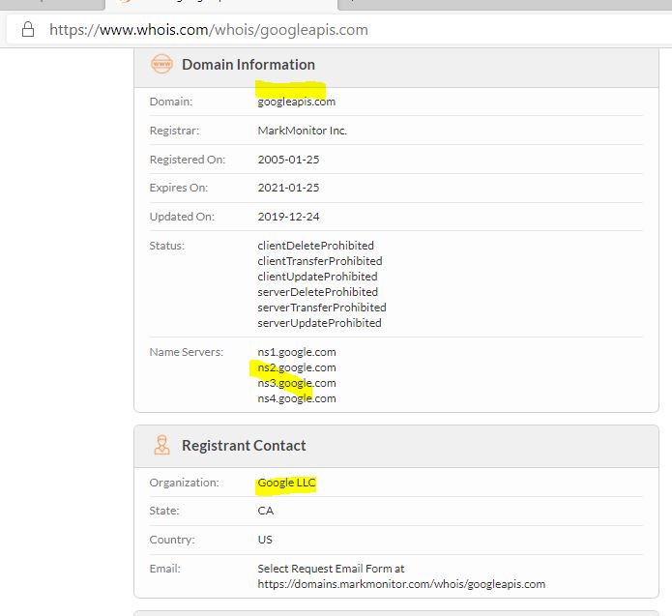The width and height of the screenshot is (672, 616).
Task: Click the Registrant Contact section header
Action: click(x=244, y=446)
